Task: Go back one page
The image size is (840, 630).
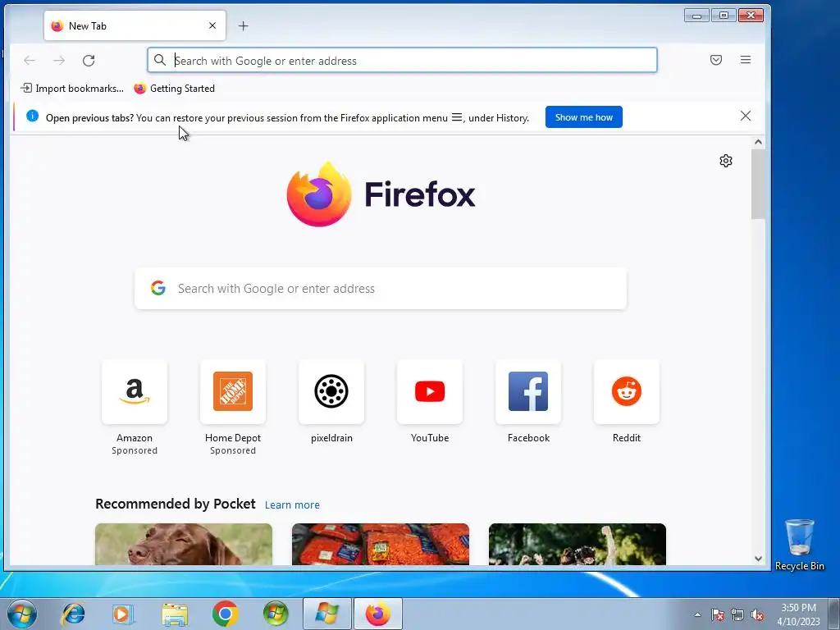Action: 30,61
